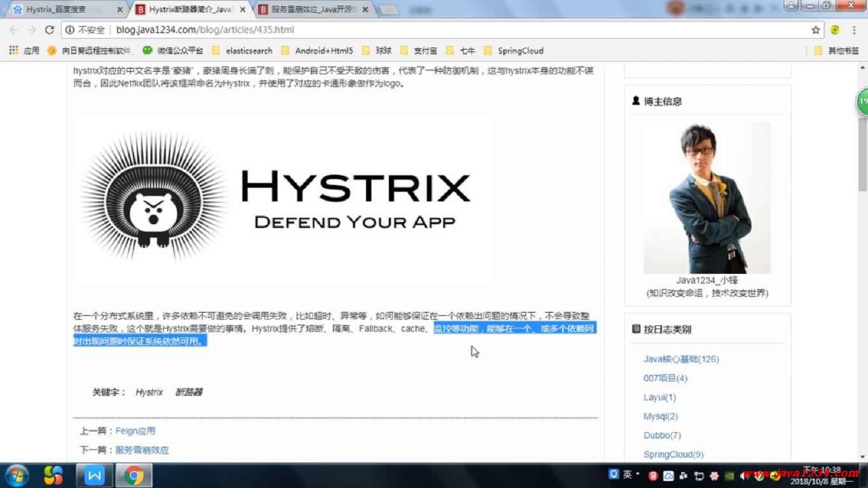Image resolution: width=868 pixels, height=488 pixels.
Task: Close the 服务雪崩效应 tab
Action: pos(365,10)
